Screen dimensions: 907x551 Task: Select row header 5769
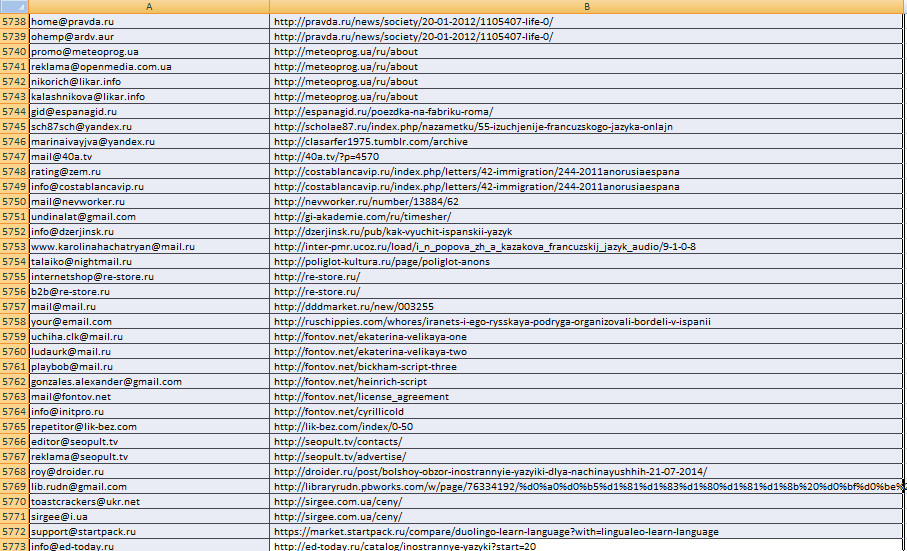[14, 486]
